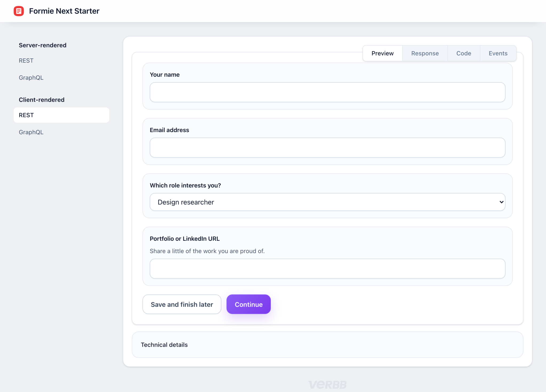Click the Formie red logo icon

pos(19,11)
